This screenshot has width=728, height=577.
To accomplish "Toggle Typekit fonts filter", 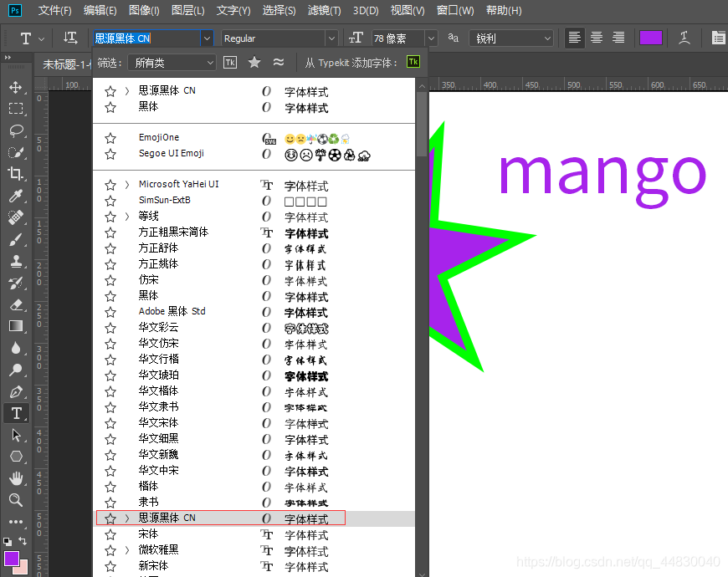I will point(230,62).
